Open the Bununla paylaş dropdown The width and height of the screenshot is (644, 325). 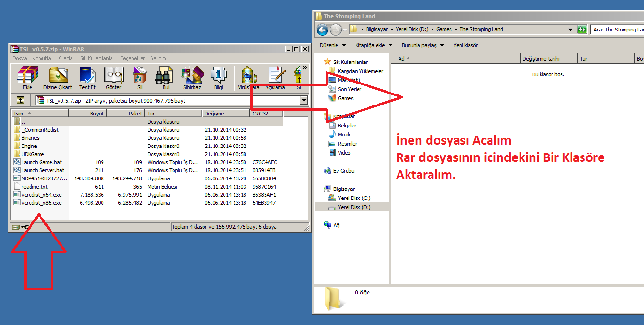pos(422,45)
